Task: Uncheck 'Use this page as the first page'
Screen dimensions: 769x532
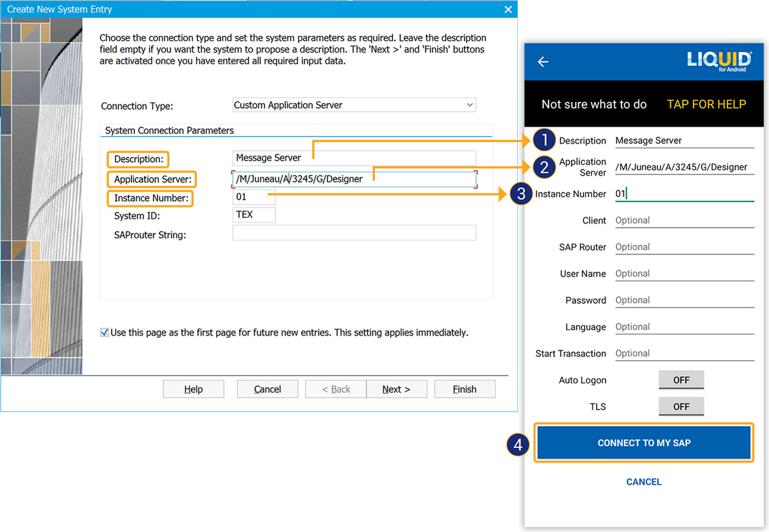Action: click(x=104, y=333)
